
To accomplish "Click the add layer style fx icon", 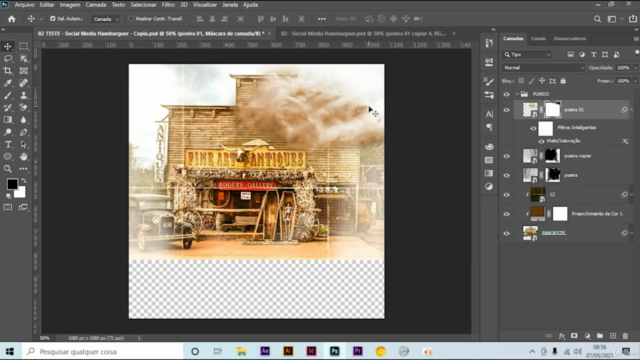I will [x=562, y=336].
